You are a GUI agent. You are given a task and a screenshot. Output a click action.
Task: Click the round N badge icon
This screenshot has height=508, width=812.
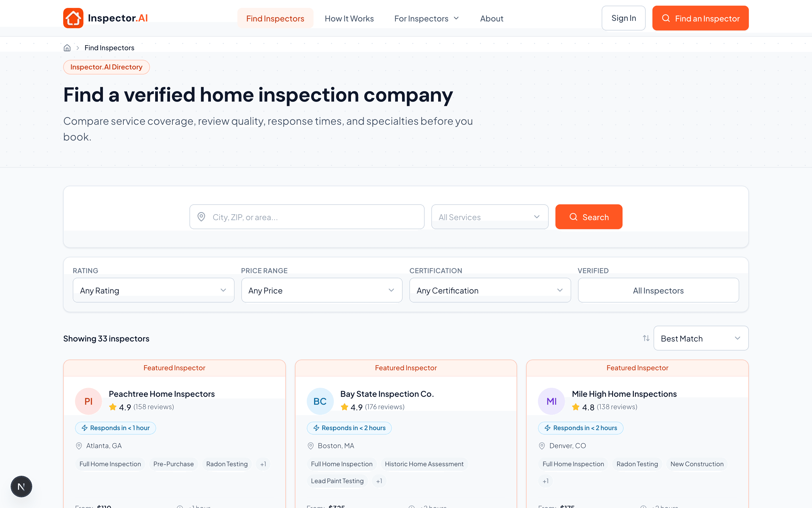point(21,486)
